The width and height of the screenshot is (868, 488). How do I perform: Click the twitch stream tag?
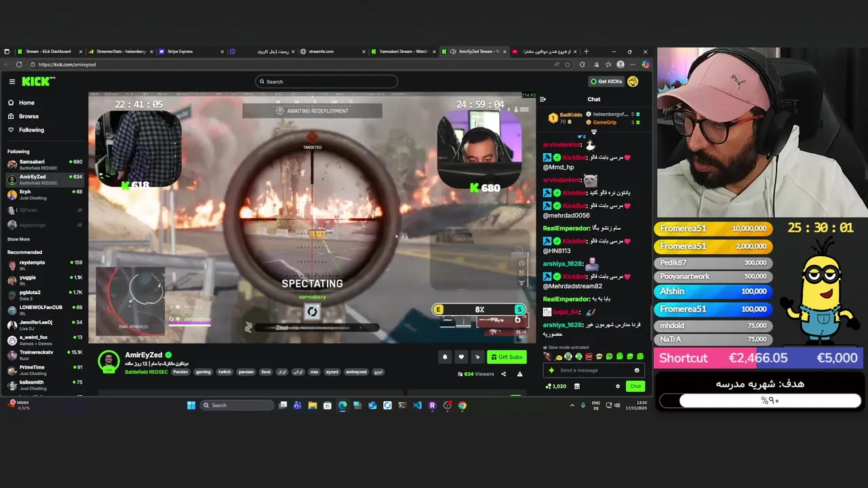point(224,372)
